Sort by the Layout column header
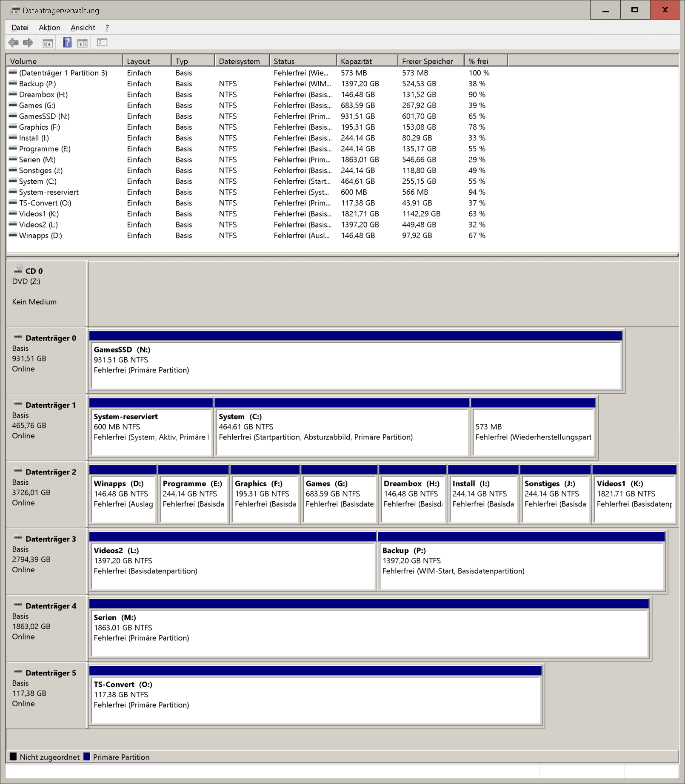The height and width of the screenshot is (784, 685). (147, 61)
